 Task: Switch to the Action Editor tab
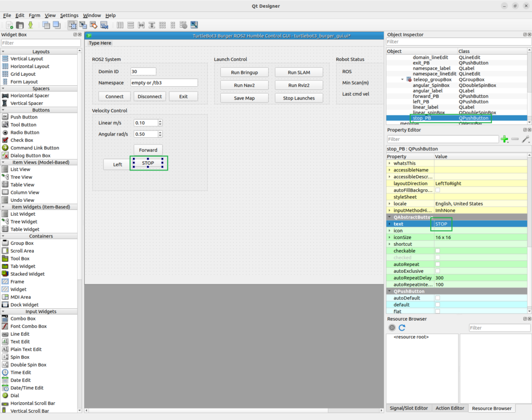click(449, 408)
